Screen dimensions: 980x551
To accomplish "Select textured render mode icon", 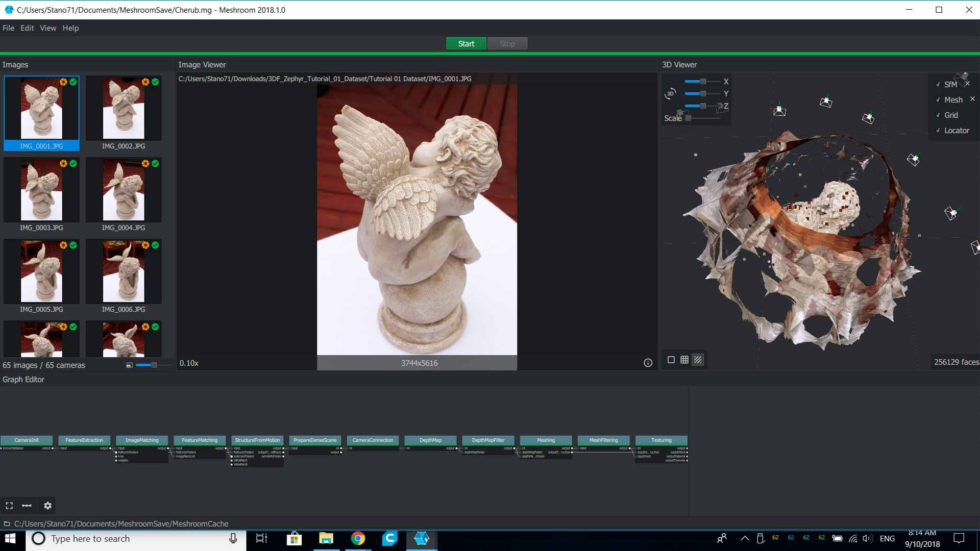I will click(698, 360).
